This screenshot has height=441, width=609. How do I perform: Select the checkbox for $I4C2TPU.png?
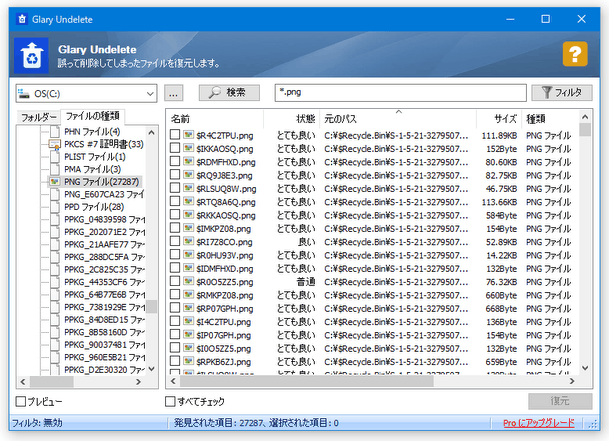[x=175, y=321]
